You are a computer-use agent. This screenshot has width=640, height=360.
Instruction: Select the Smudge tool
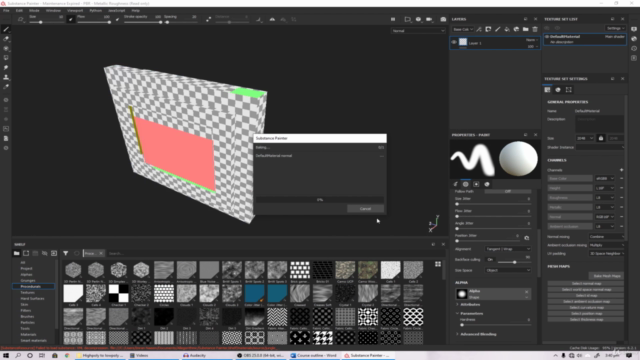click(6, 67)
